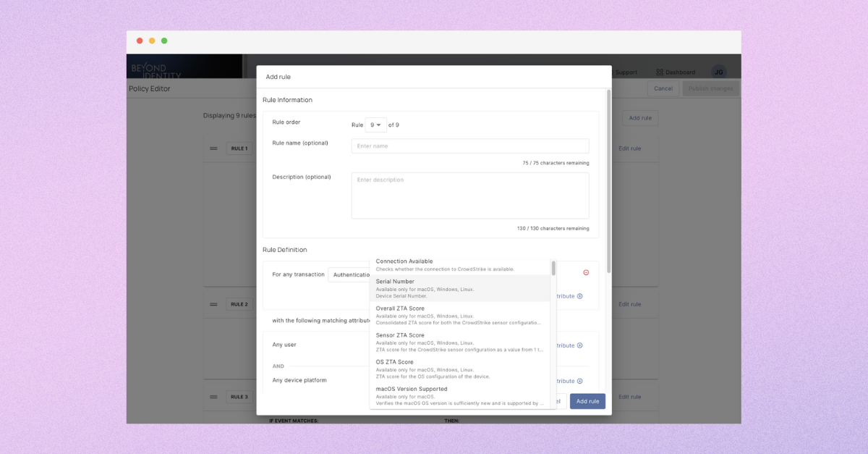Screen dimensions: 868x454
Task: Pick OS ZTA Score from the list
Action: point(460,369)
